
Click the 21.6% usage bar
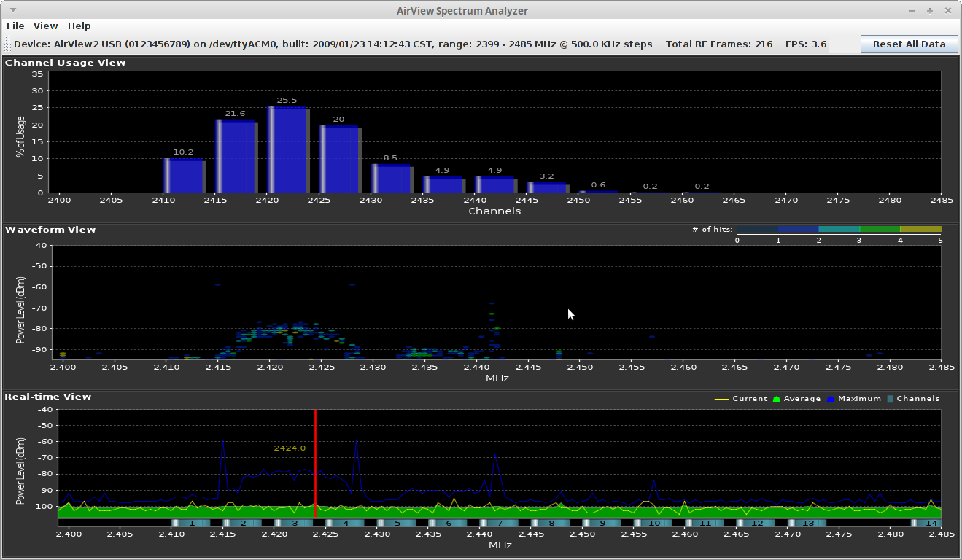click(x=236, y=156)
